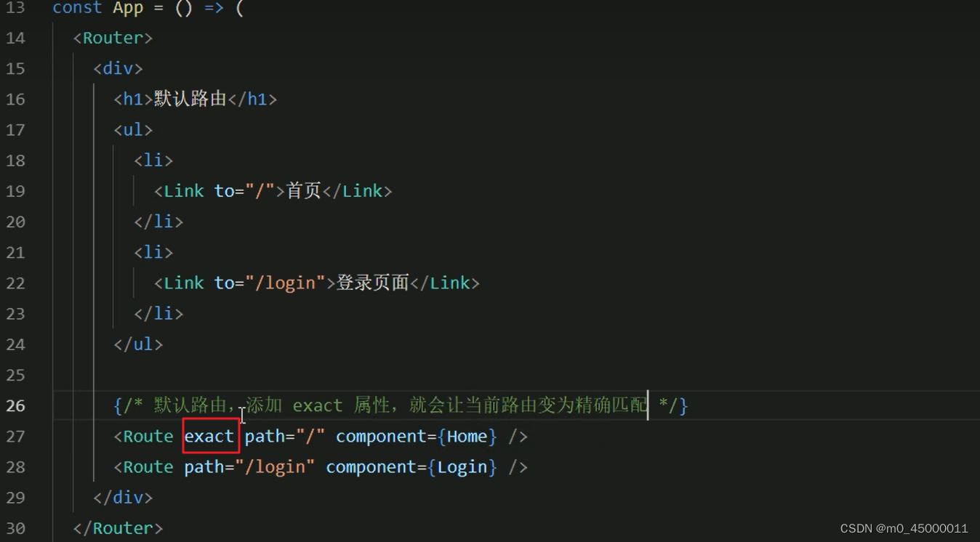This screenshot has width=980, height=542.
Task: Click the h1 text '默认路由'
Action: (190, 99)
